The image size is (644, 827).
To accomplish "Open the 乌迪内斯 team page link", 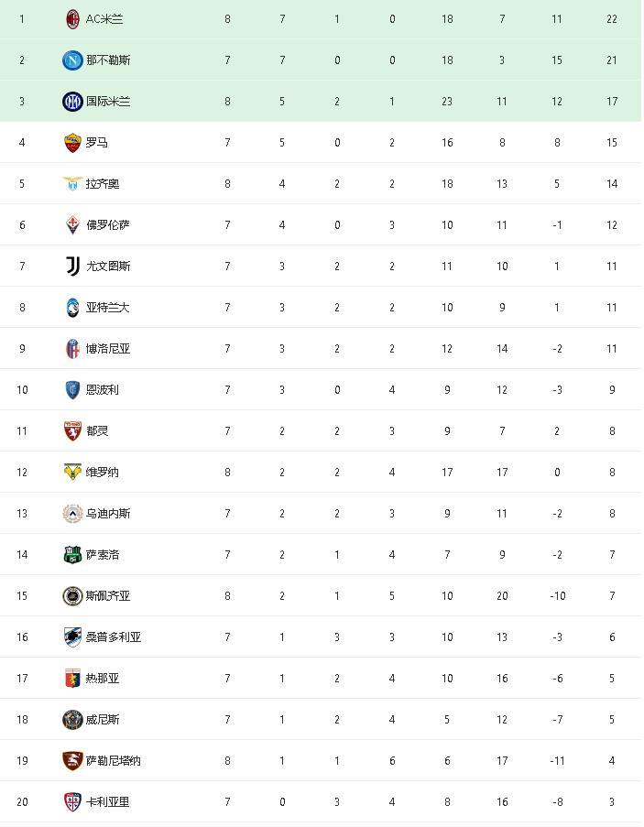I will [108, 513].
